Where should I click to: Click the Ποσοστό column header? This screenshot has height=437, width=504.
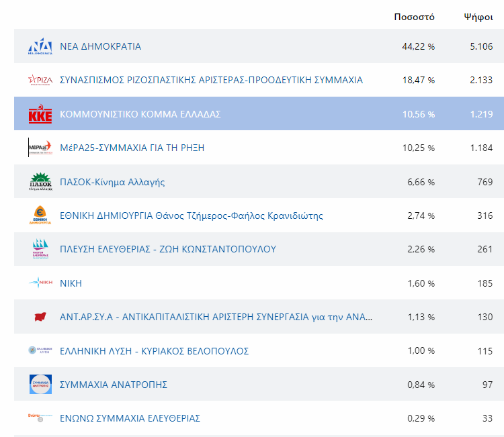pyautogui.click(x=414, y=17)
